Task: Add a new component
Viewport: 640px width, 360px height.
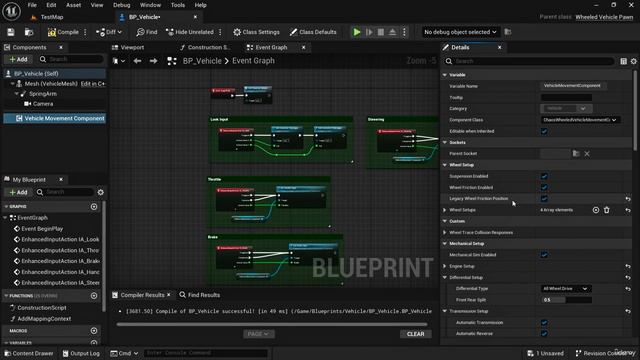Action: [18, 59]
